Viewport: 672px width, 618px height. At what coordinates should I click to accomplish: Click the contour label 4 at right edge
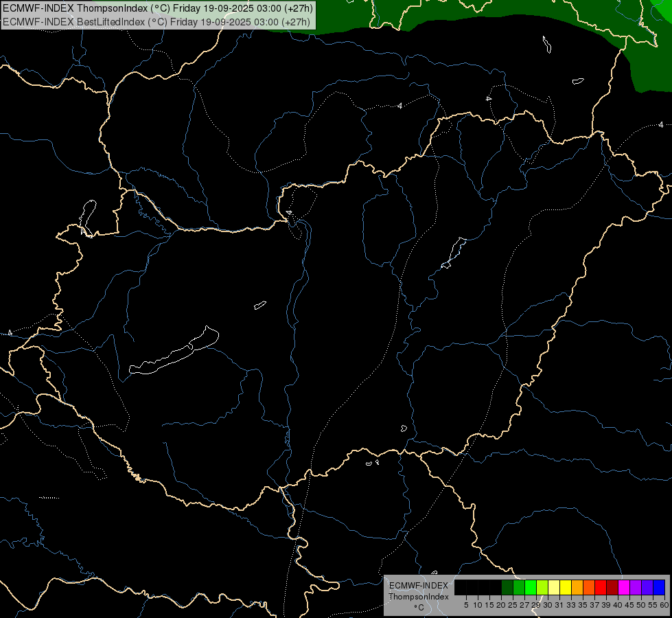(661, 125)
